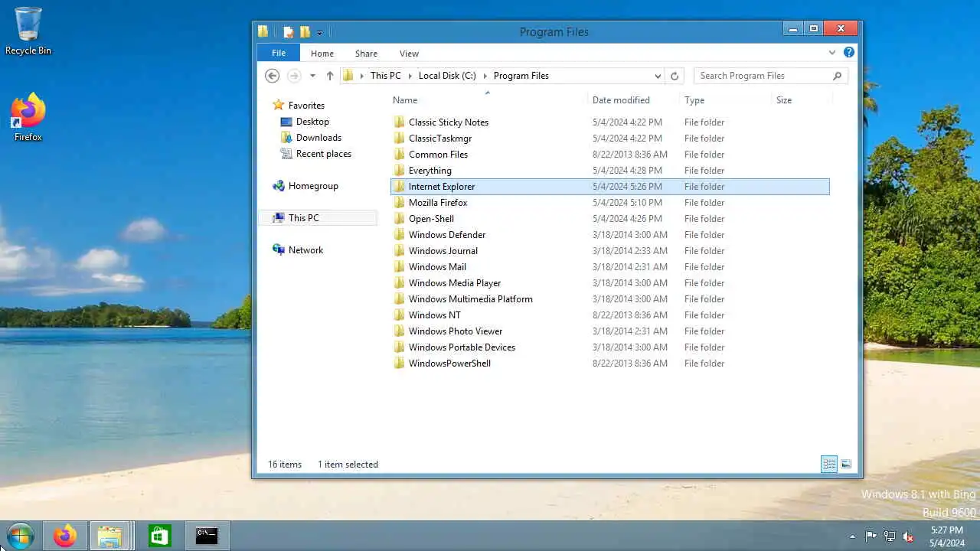Image resolution: width=980 pixels, height=551 pixels.
Task: Click the Forward navigation arrow
Action: [294, 76]
